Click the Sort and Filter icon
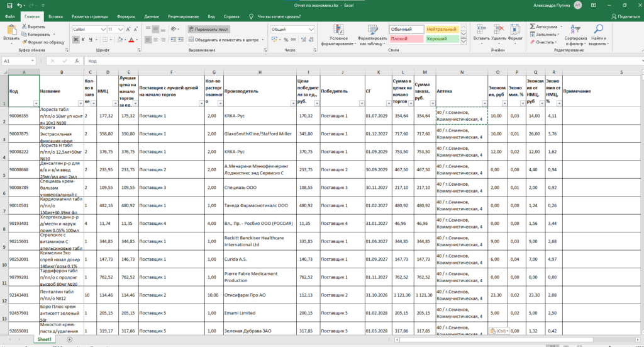This screenshot has height=347, width=644. point(575,30)
